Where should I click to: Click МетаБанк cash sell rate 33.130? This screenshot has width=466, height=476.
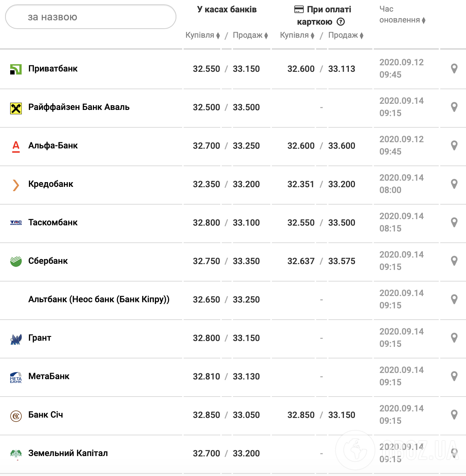click(x=246, y=377)
